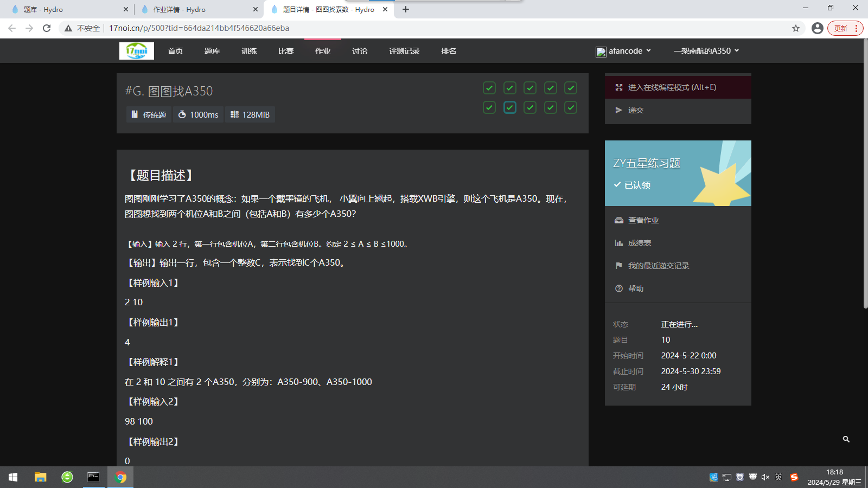Click the 不安全 security warning icon

point(68,28)
